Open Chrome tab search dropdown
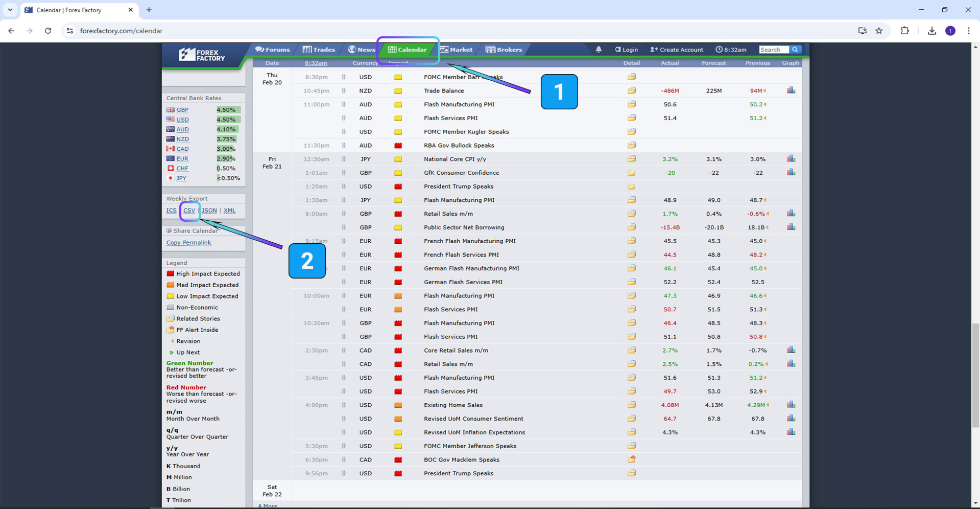The image size is (980, 509). (x=10, y=10)
